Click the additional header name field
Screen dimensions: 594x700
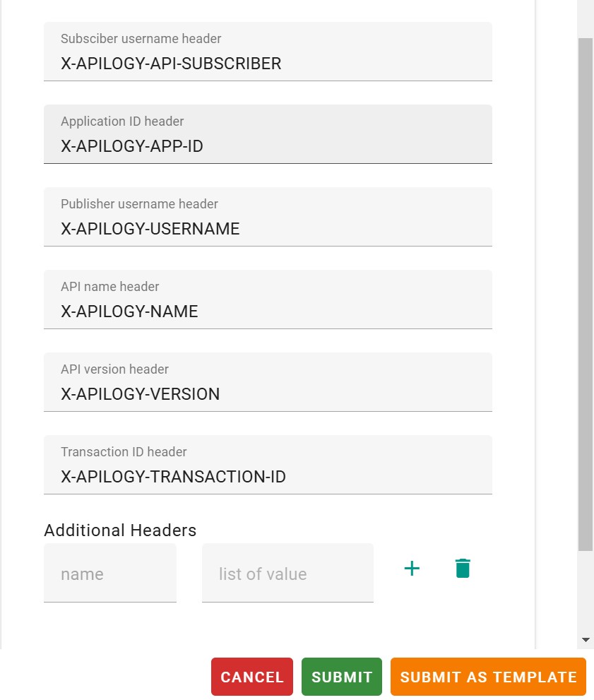tap(110, 574)
